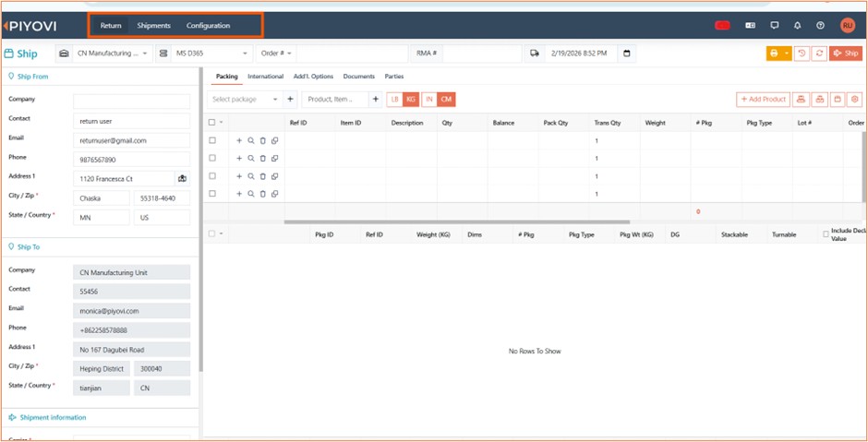Click the search icon in second packing row

click(251, 158)
